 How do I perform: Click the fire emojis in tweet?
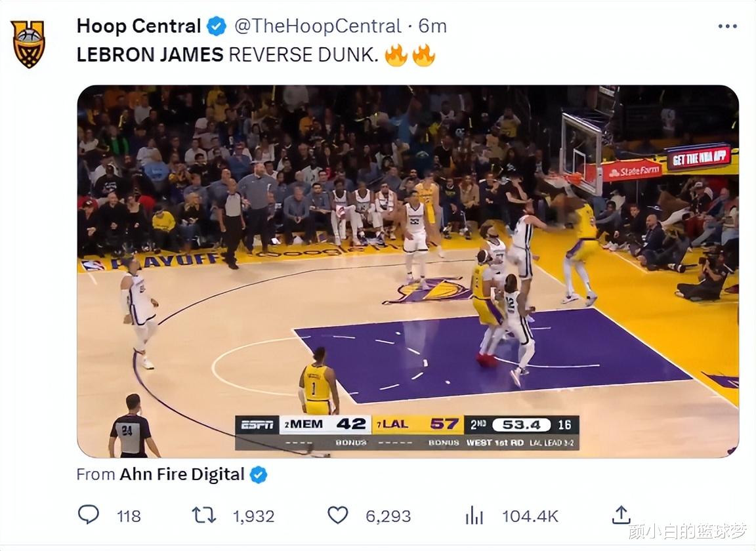click(410, 55)
